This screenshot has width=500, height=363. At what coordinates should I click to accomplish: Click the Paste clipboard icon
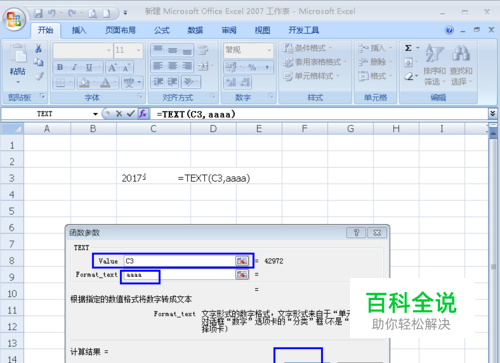coord(18,54)
